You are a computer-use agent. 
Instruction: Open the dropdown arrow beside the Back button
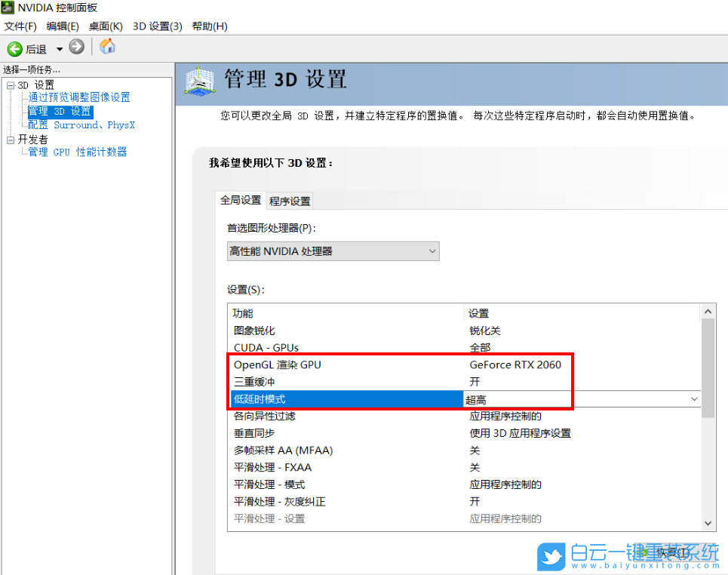tap(60, 48)
